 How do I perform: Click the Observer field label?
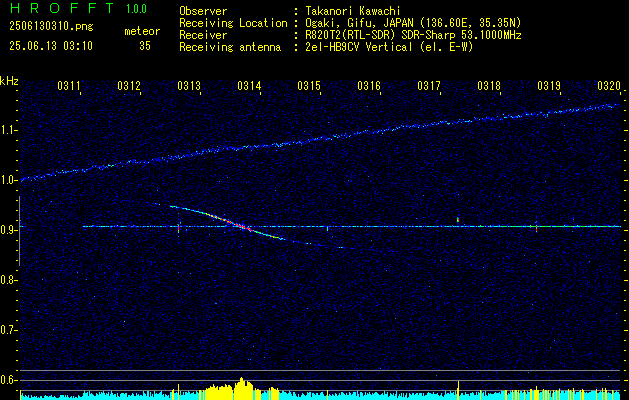[203, 11]
